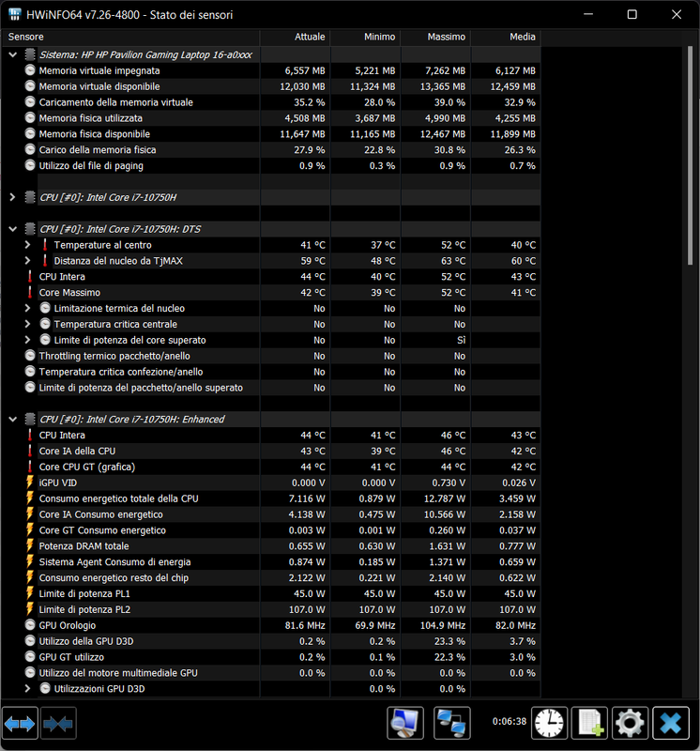Click lightning icon next to Limite di potenza PL1
700x751 pixels.
[30, 593]
